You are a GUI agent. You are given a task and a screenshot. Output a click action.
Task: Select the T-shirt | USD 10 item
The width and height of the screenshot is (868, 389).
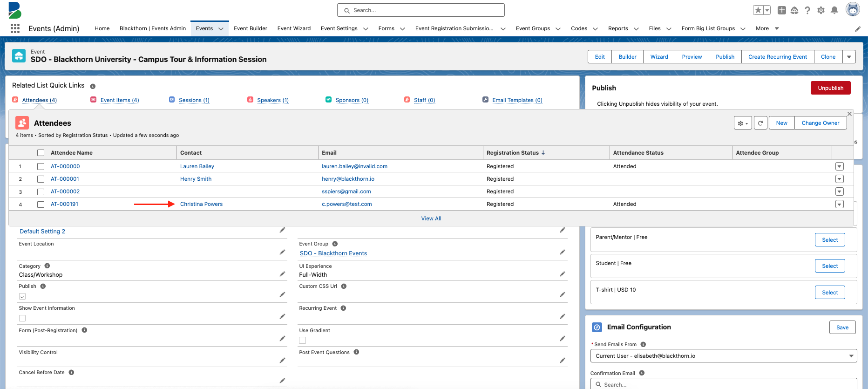click(830, 293)
